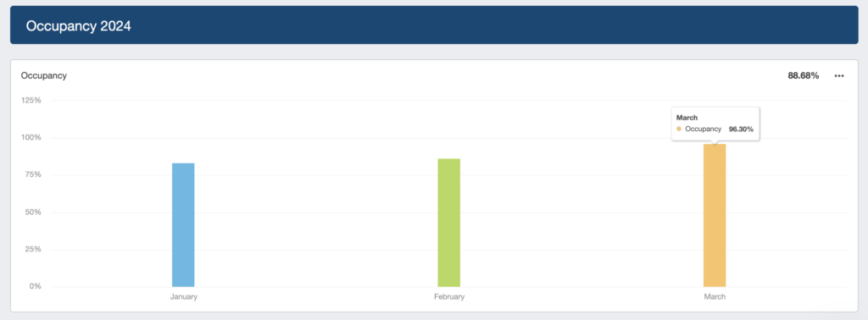Click the 100% y-axis label
The height and width of the screenshot is (320, 868).
[31, 138]
